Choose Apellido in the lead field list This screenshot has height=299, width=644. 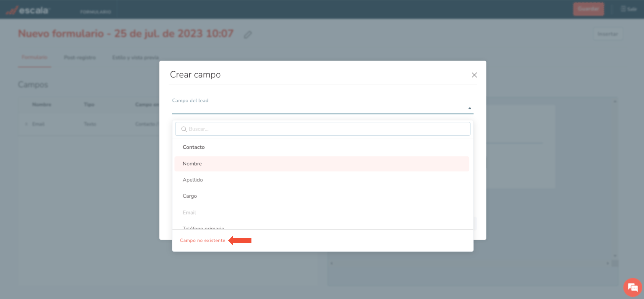coord(193,180)
